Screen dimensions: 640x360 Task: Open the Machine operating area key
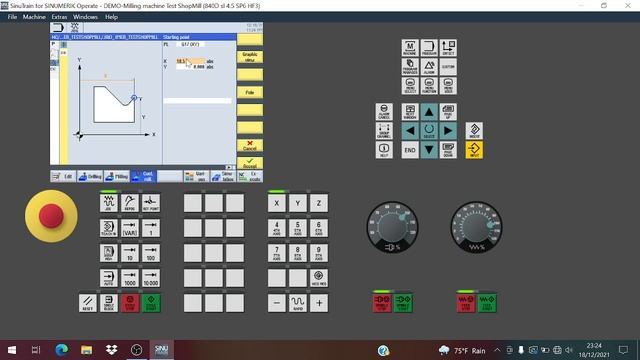click(x=410, y=48)
